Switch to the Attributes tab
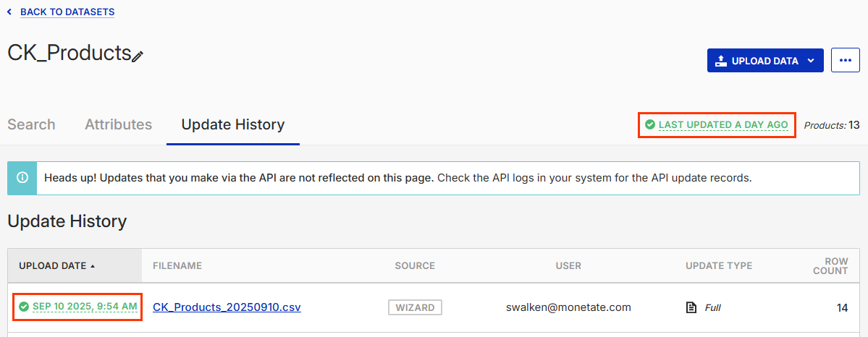The width and height of the screenshot is (868, 337). pyautogui.click(x=118, y=124)
